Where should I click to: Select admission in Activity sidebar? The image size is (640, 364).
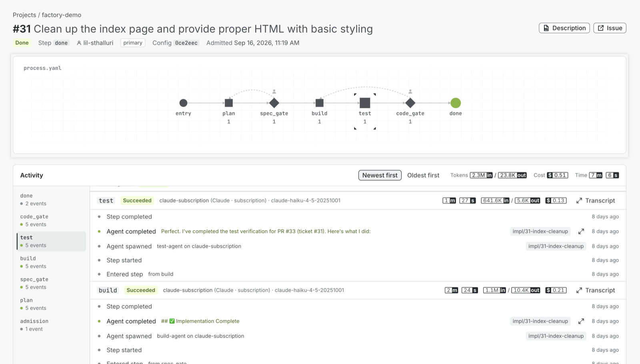[51, 325]
